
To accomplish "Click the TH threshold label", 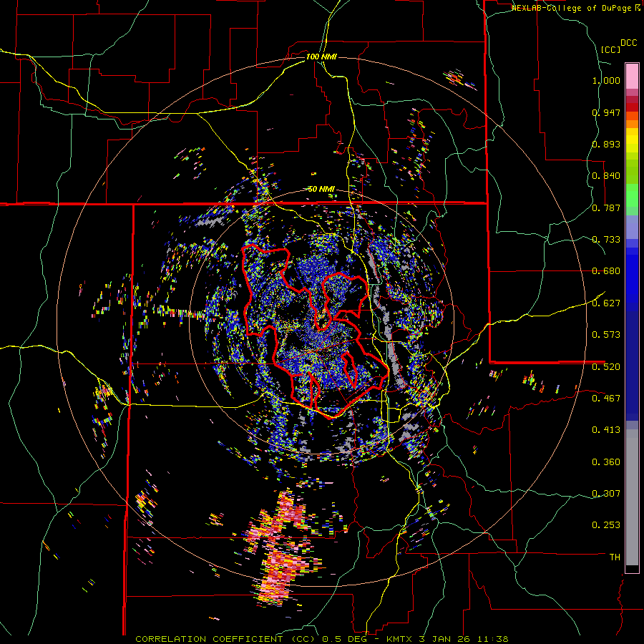I will [x=615, y=557].
